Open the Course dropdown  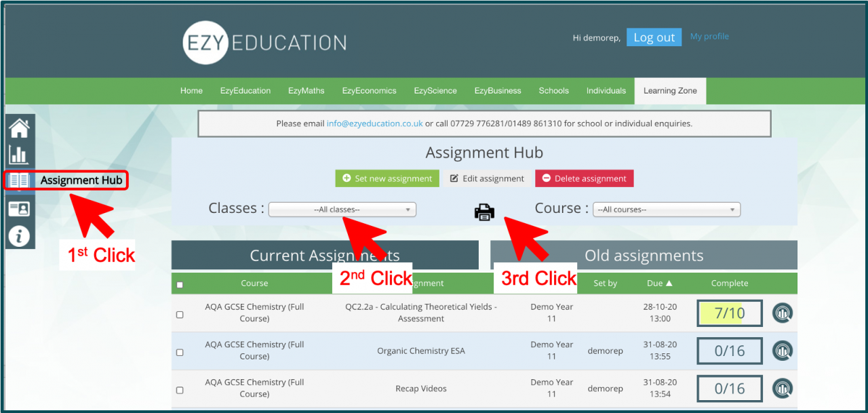pyautogui.click(x=667, y=210)
